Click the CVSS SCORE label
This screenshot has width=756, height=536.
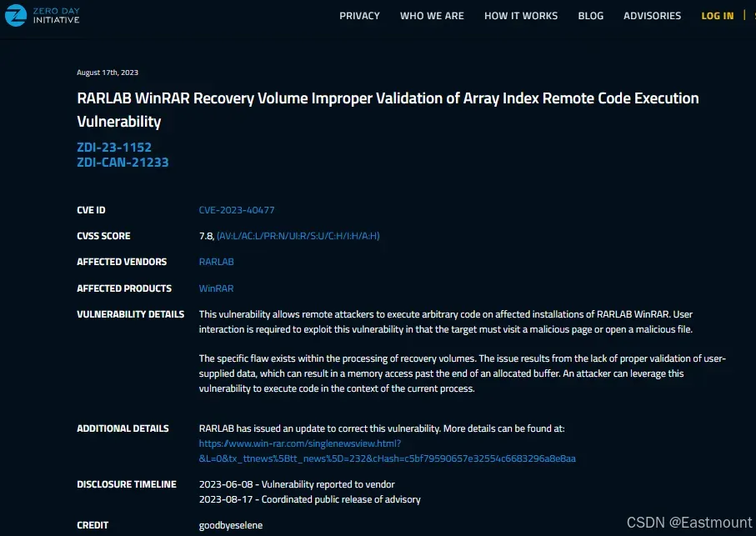pyautogui.click(x=103, y=236)
